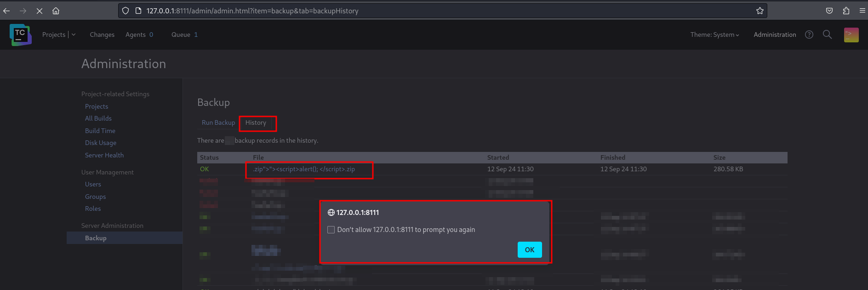The height and width of the screenshot is (290, 868).
Task: Open Groups management page
Action: click(96, 197)
